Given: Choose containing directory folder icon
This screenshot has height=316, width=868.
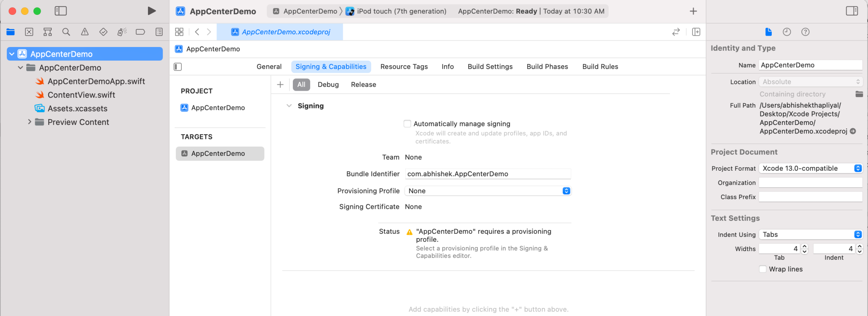Looking at the screenshot, I should tap(859, 94).
